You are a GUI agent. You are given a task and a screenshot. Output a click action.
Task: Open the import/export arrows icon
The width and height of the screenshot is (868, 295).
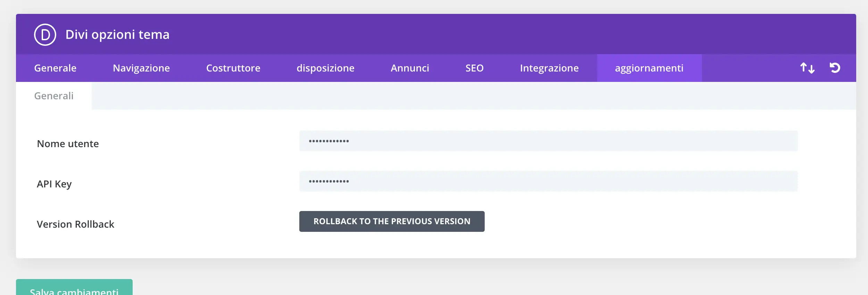click(807, 68)
